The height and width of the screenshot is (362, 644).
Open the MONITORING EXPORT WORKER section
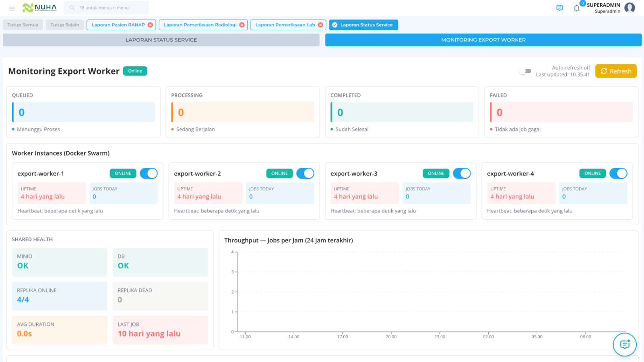pyautogui.click(x=483, y=40)
